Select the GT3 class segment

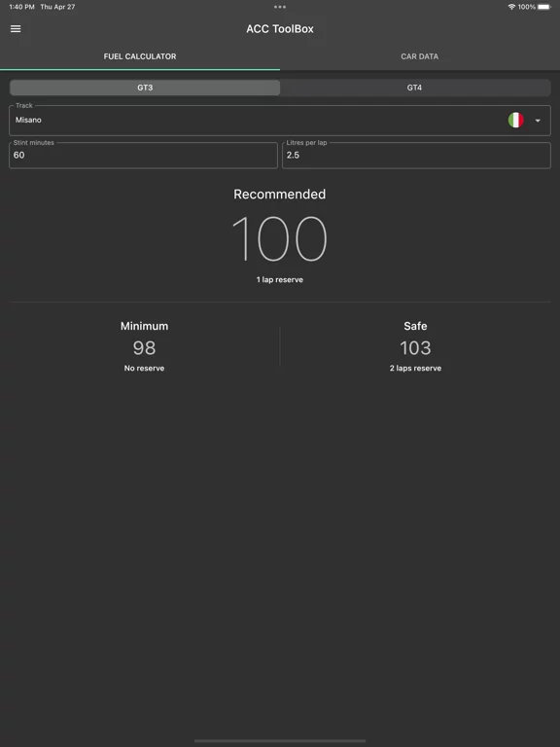(145, 88)
